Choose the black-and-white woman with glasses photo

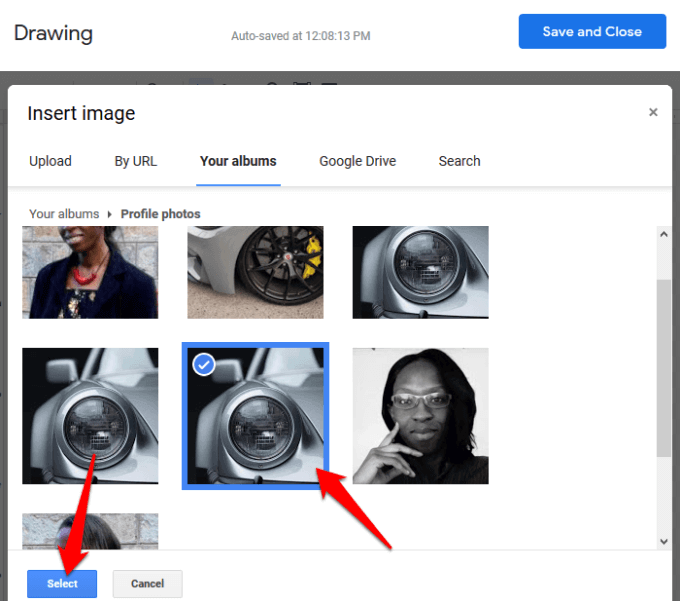(420, 416)
